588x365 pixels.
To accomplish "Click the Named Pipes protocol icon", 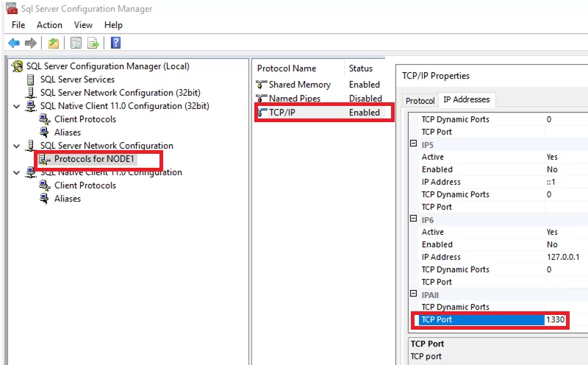I will click(262, 99).
